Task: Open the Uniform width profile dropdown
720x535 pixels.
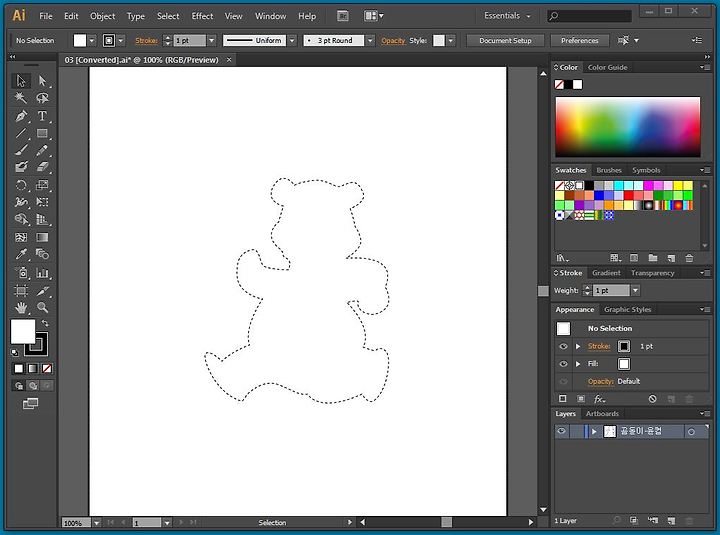Action: [292, 40]
